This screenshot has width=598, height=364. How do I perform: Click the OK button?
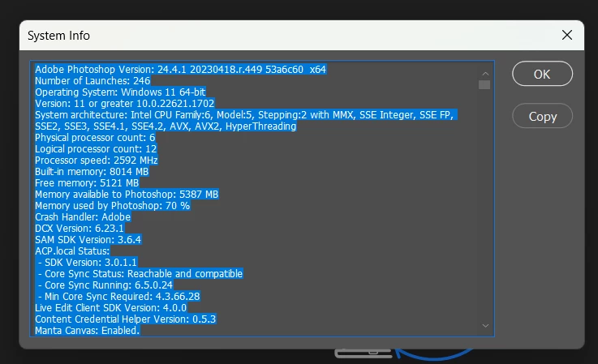(542, 74)
